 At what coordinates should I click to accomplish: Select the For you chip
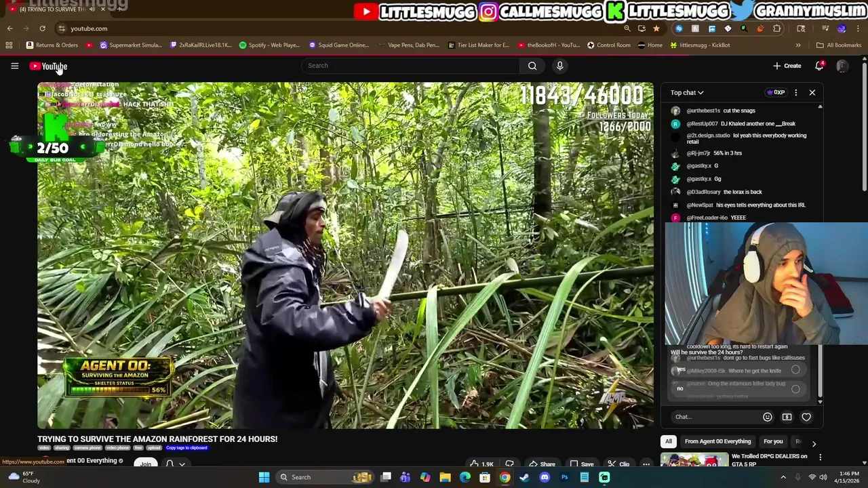773,441
